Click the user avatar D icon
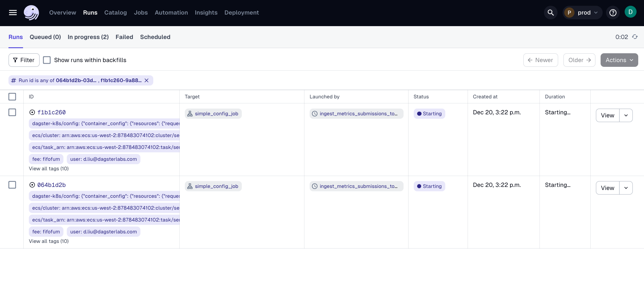Image resolution: width=644 pixels, height=286 pixels. point(630,12)
